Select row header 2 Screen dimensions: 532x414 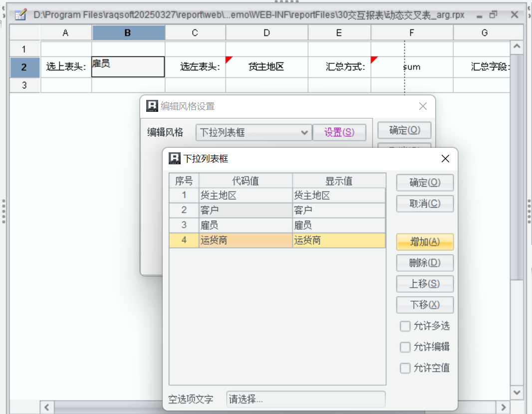24,67
